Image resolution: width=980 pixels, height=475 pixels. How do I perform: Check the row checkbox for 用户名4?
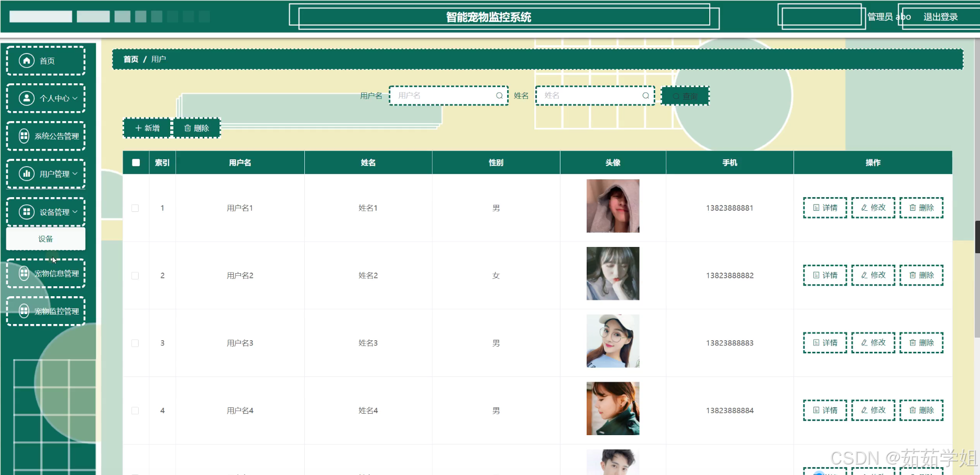point(135,411)
